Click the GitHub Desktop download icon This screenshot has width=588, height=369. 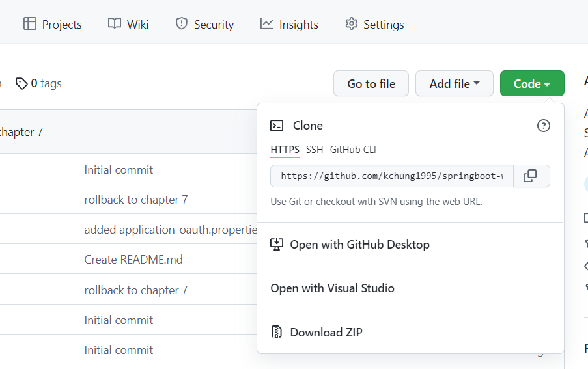[x=277, y=245]
